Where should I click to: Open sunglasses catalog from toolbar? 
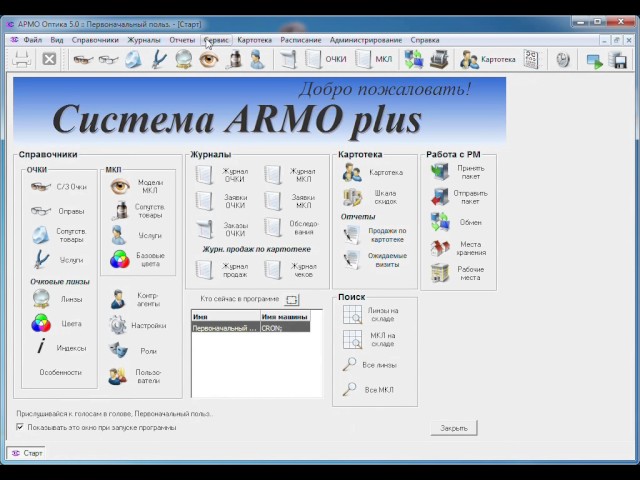pos(83,60)
